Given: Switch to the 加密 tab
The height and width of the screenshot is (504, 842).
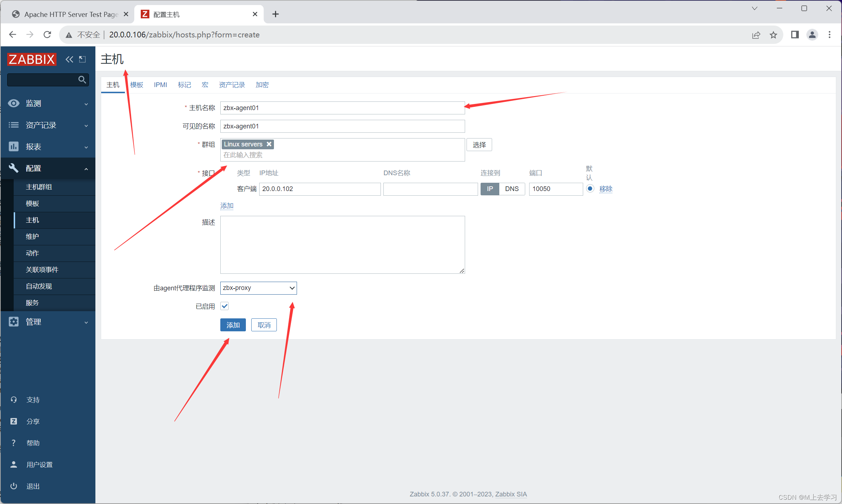Looking at the screenshot, I should point(262,85).
